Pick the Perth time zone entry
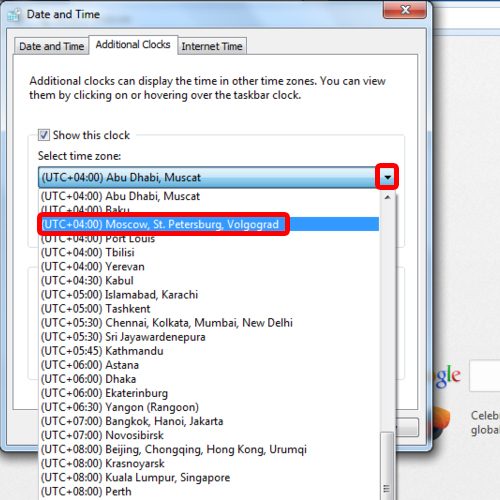 pos(209,492)
